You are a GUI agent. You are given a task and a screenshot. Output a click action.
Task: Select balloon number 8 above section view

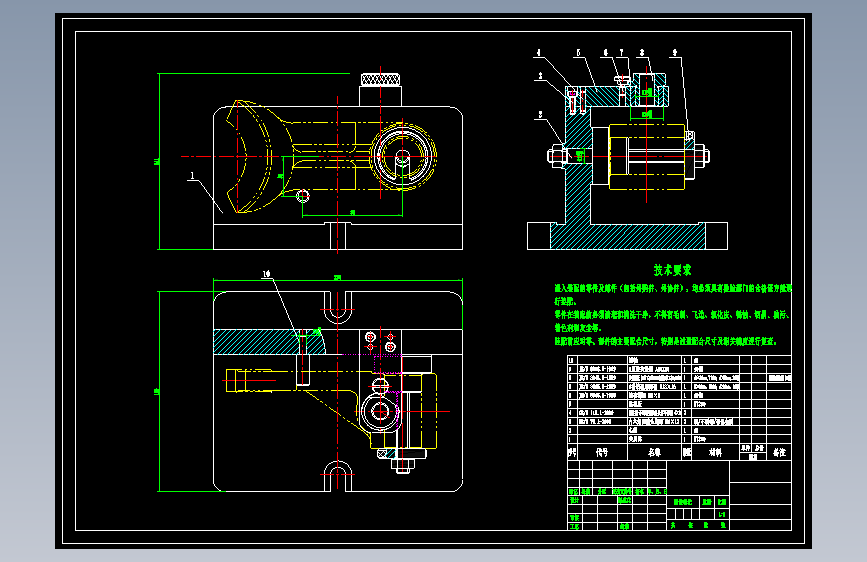641,53
